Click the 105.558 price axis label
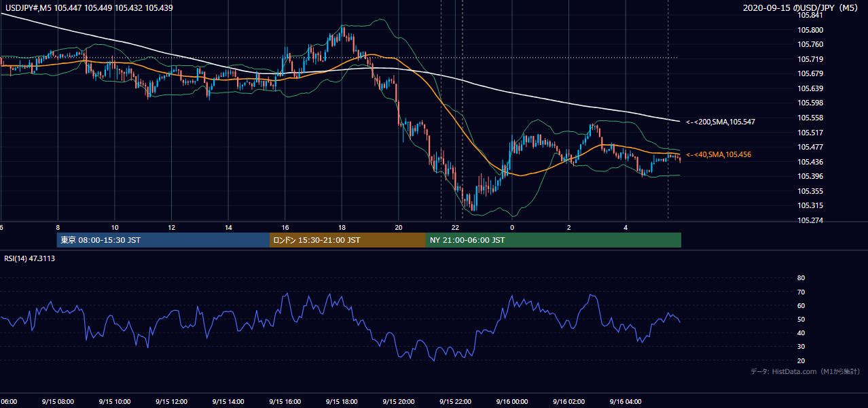Screen dimensions: 868x408 pos(810,118)
